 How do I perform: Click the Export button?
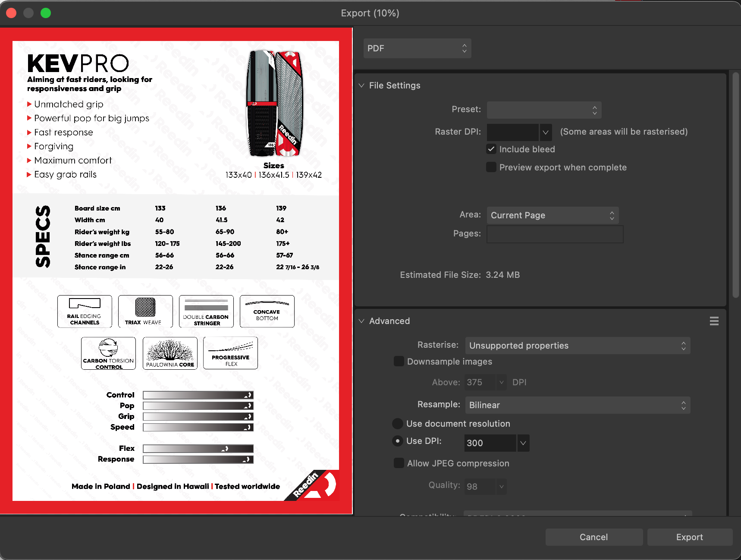[690, 537]
